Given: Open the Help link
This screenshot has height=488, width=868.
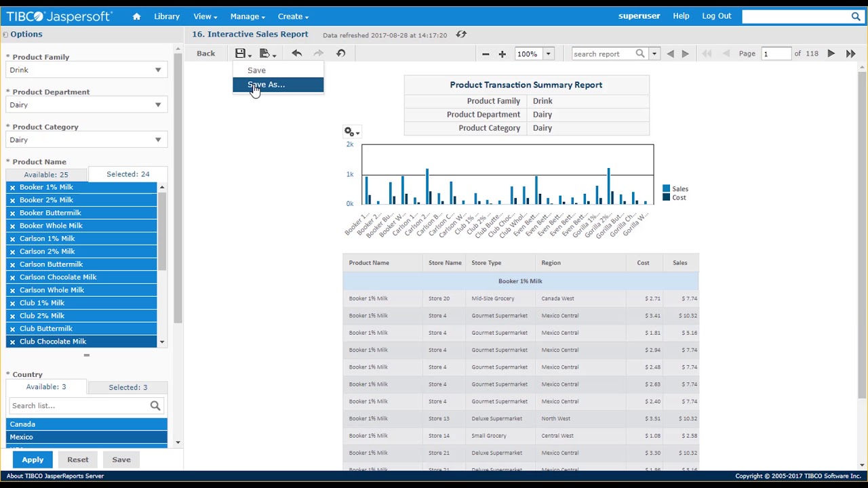Looking at the screenshot, I should tap(681, 16).
